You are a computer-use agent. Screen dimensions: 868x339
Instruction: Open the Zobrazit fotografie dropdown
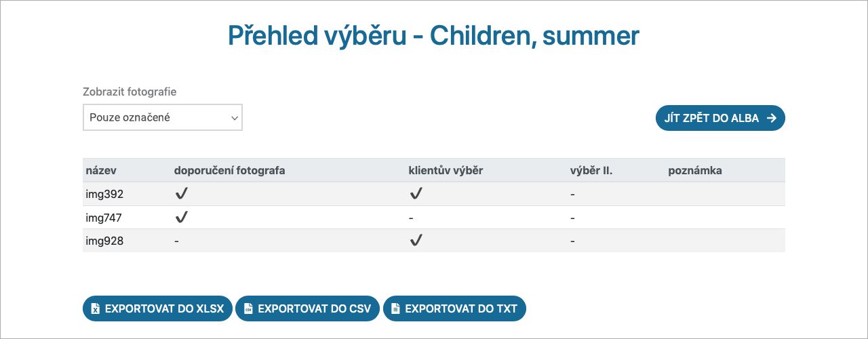(x=163, y=117)
